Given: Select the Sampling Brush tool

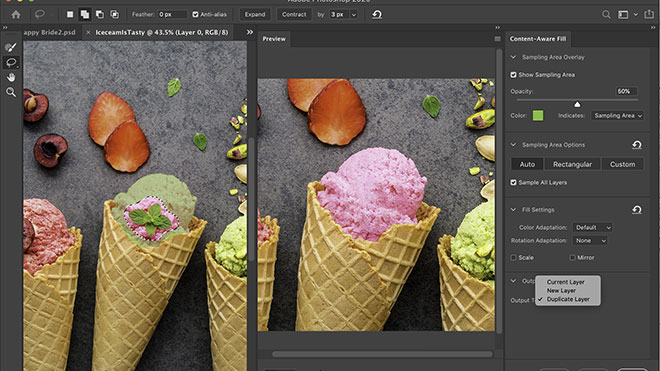Looking at the screenshot, I should coord(11,47).
